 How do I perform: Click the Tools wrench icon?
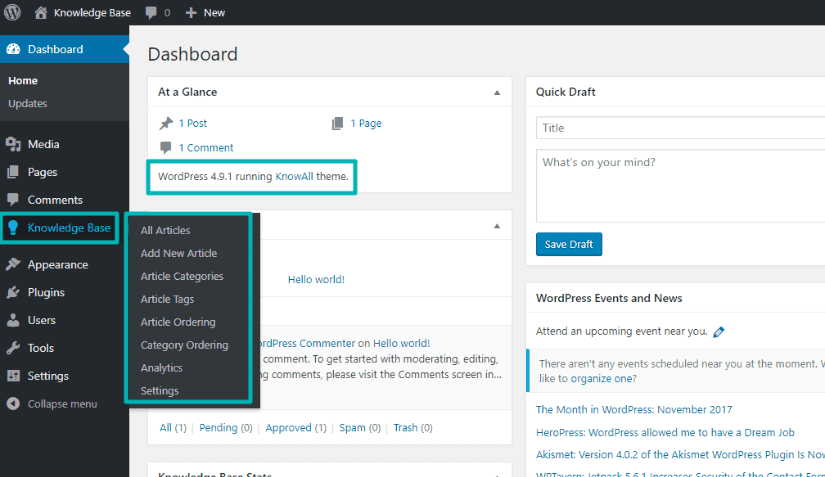point(13,348)
